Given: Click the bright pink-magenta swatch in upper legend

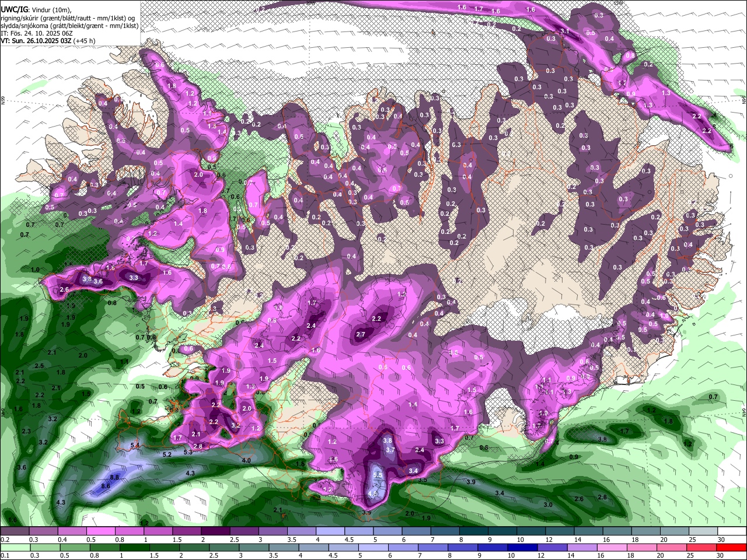Looking at the screenshot, I should tap(100, 531).
